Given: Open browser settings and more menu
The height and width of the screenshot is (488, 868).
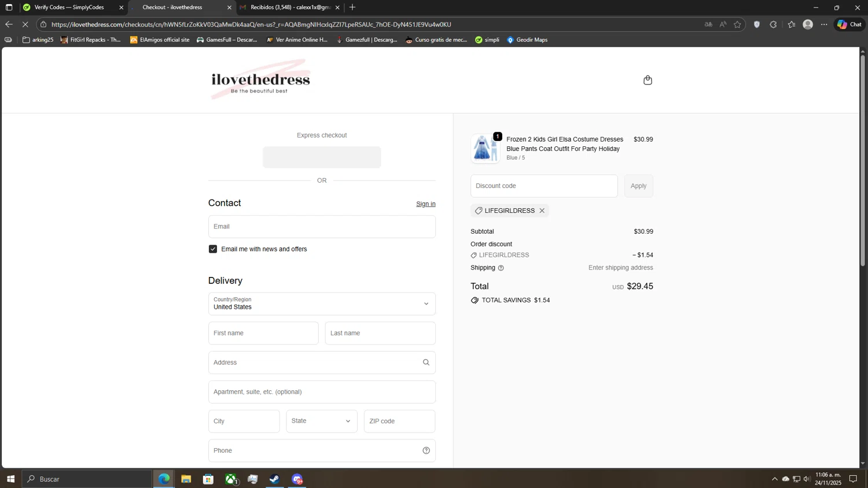Looking at the screenshot, I should 824,24.
